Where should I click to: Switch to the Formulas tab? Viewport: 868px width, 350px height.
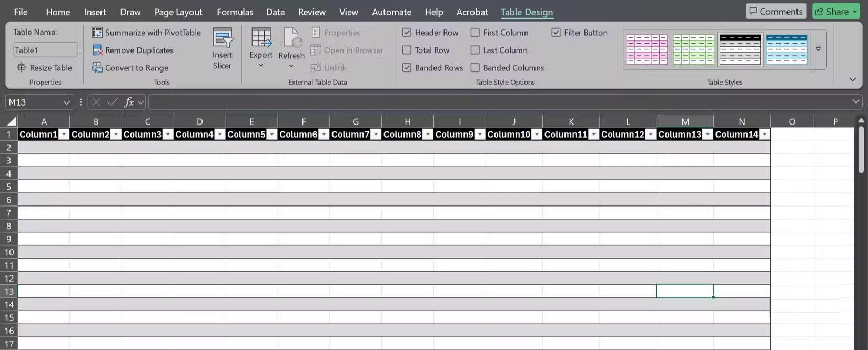click(x=235, y=12)
